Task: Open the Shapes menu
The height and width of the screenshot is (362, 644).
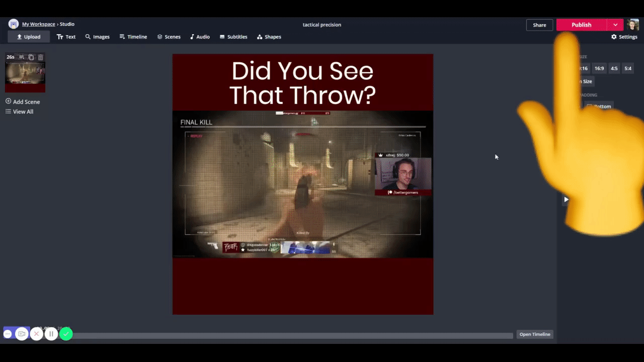Action: pos(269,37)
